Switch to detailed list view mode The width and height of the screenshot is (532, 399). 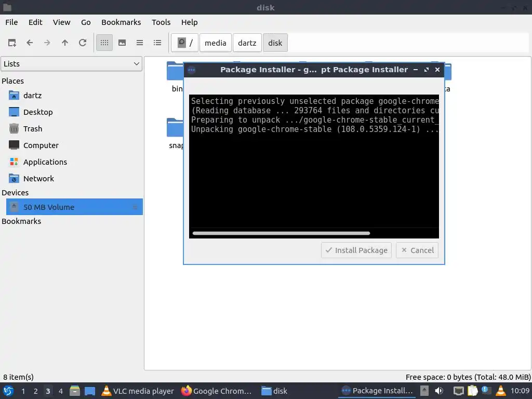157,43
